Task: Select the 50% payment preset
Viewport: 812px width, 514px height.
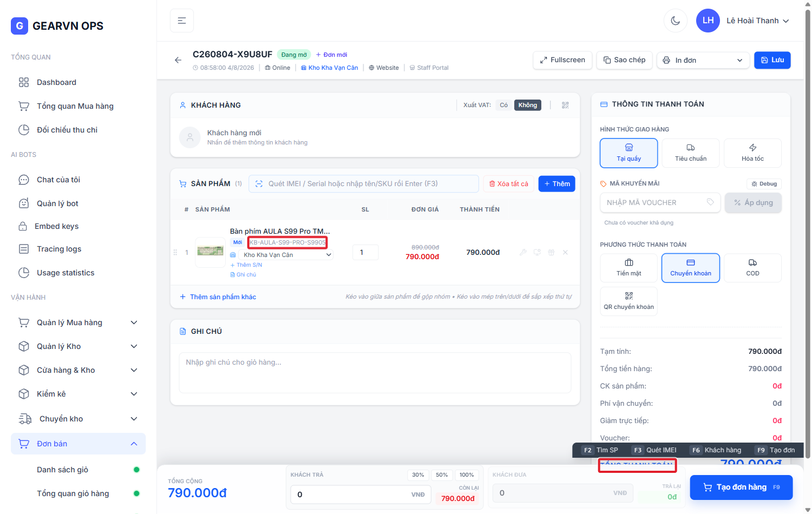Action: point(442,475)
